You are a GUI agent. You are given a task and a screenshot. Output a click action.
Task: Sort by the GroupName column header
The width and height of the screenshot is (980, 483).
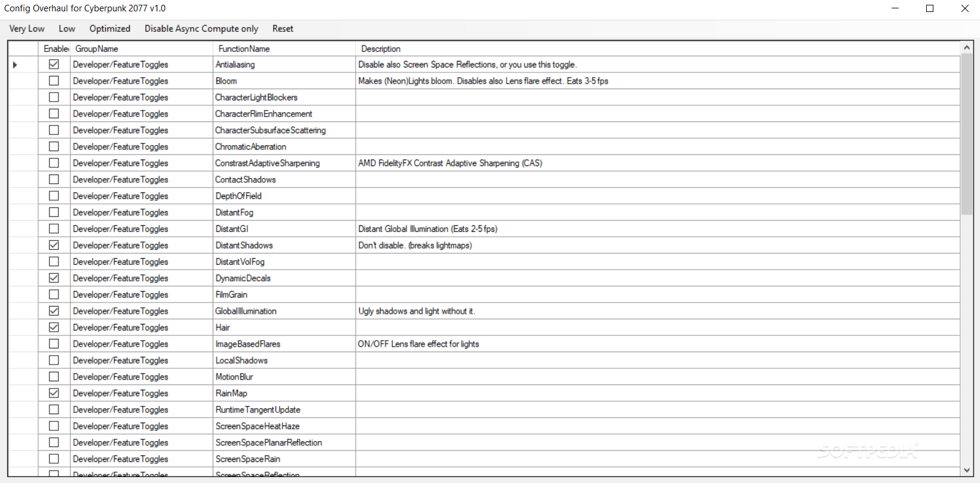[x=141, y=49]
